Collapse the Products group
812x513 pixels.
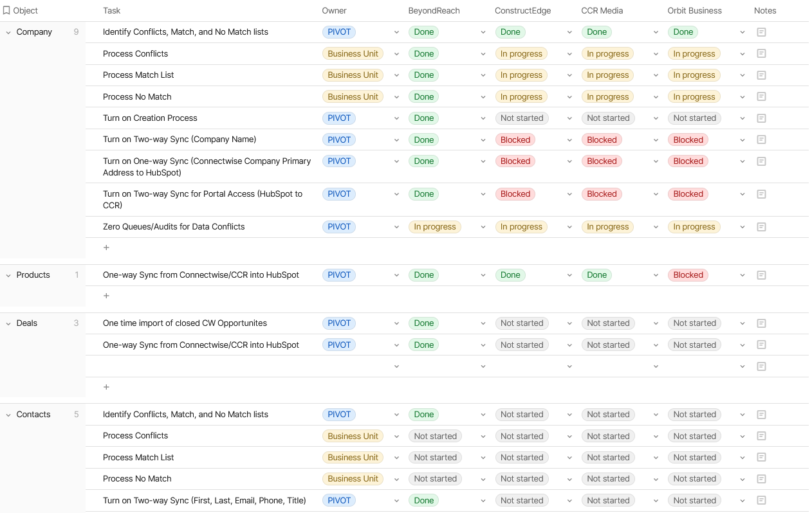[x=8, y=275]
